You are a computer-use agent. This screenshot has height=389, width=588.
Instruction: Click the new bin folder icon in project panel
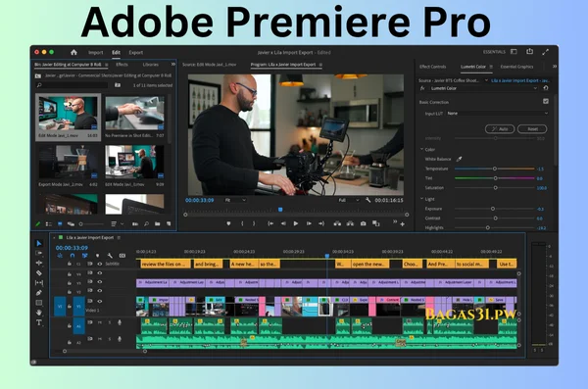(158, 224)
